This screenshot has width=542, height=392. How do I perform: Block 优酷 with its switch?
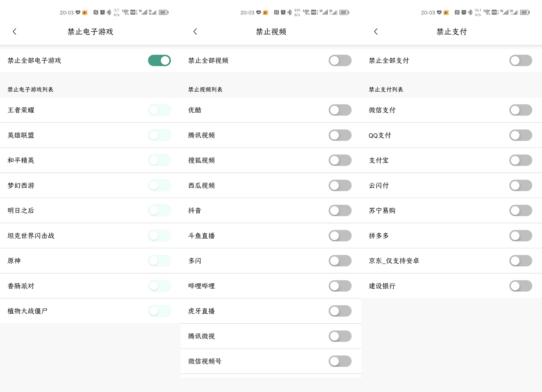[340, 110]
